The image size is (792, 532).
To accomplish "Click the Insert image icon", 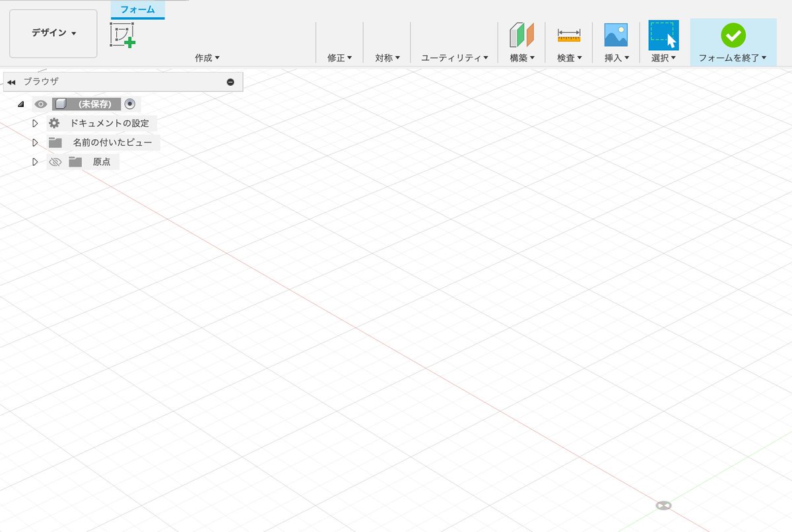I will tap(616, 35).
